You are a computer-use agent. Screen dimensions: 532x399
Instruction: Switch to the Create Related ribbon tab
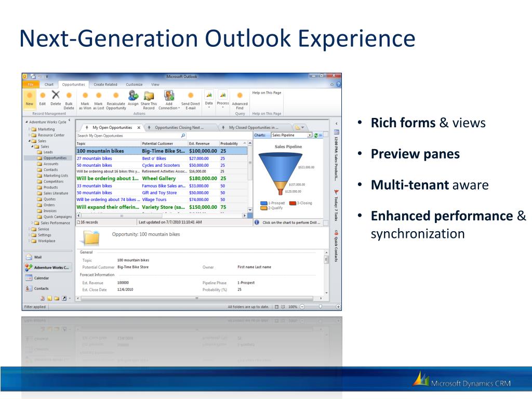pos(105,85)
